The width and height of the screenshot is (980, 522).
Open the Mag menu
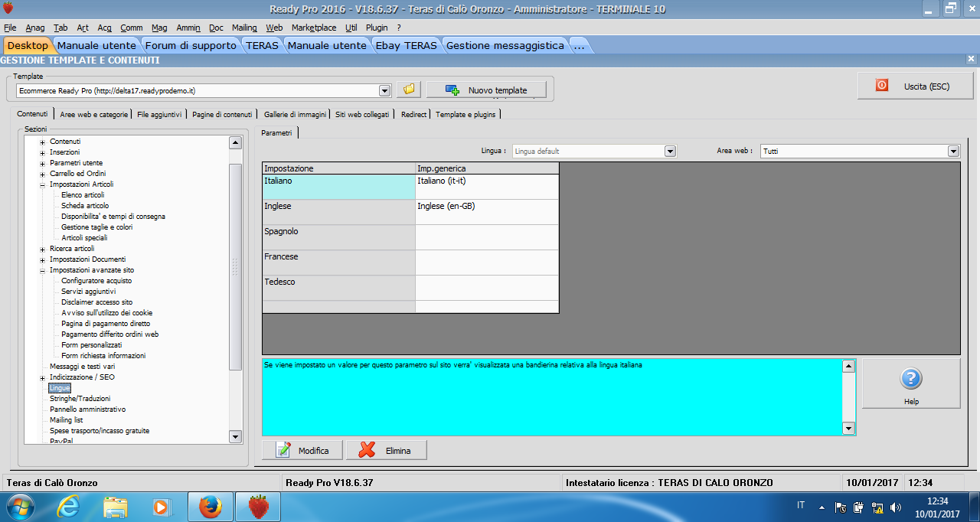coord(159,28)
